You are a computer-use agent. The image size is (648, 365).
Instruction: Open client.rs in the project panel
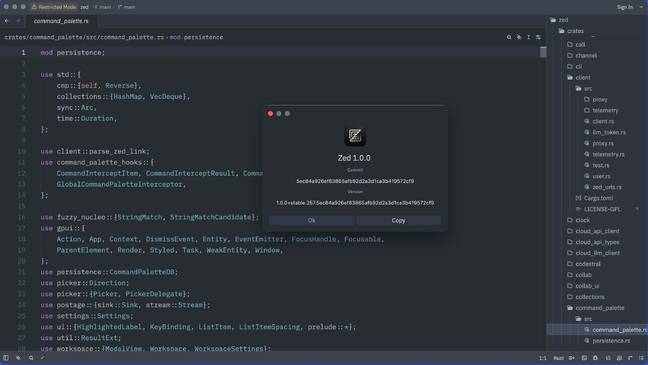[599, 122]
